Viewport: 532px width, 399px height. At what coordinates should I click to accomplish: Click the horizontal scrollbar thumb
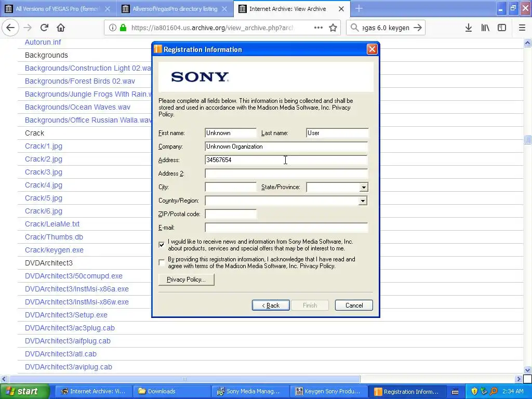[x=184, y=379]
